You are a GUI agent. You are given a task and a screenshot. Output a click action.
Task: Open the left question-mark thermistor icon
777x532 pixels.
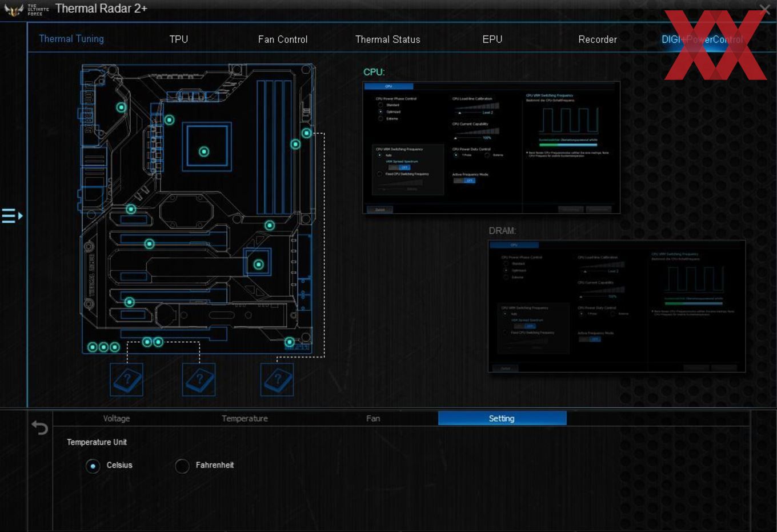(x=126, y=379)
